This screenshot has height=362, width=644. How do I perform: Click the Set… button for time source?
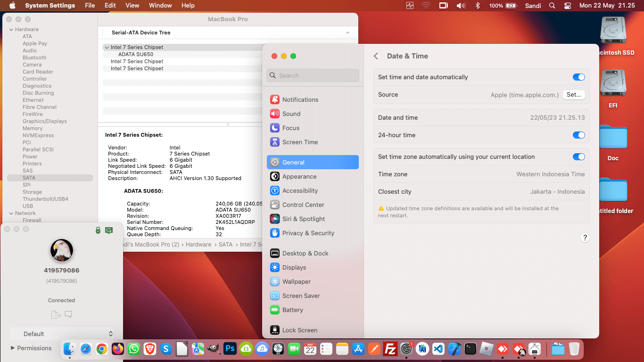574,95
